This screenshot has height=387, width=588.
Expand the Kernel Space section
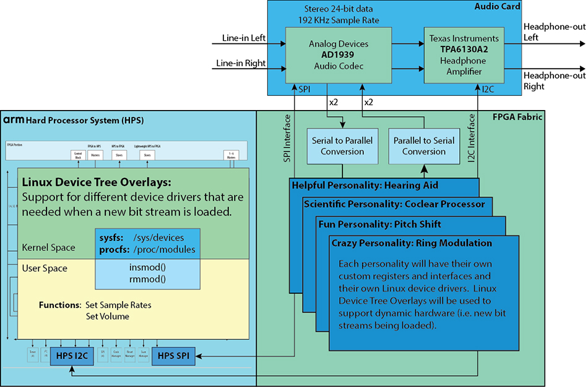pos(48,247)
